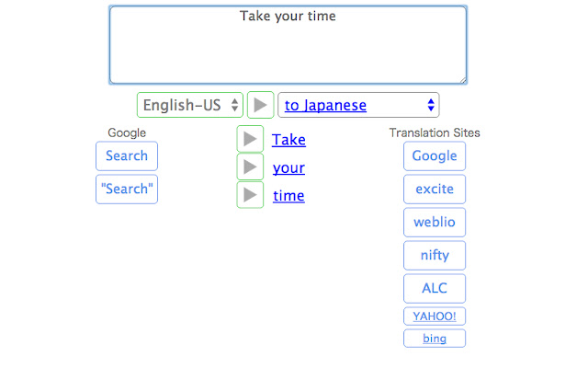Follow the "time" word link
Image resolution: width=588 pixels, height=368 pixels.
pos(288,195)
